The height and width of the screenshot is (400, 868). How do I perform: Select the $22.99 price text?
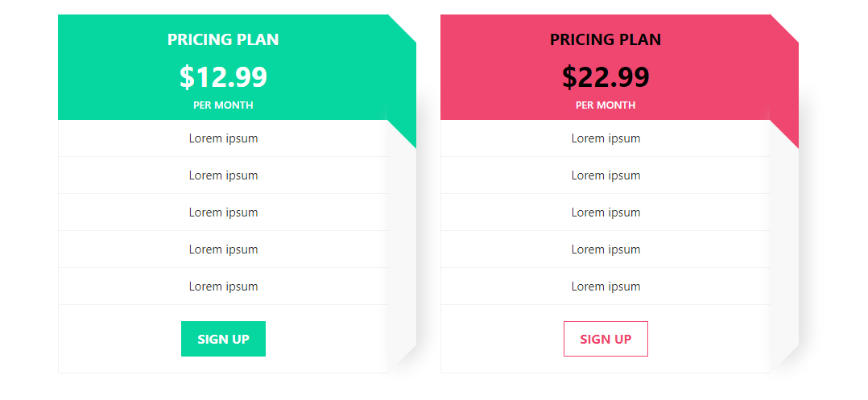[x=606, y=77]
